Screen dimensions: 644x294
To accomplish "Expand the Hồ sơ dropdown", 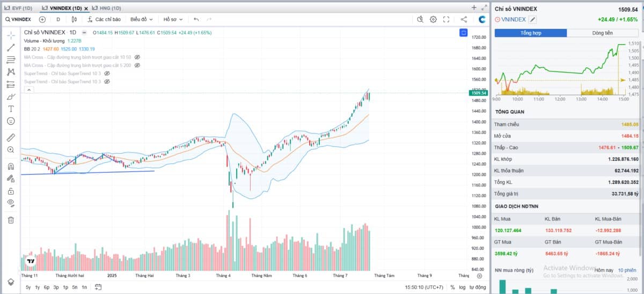I will coord(173,19).
